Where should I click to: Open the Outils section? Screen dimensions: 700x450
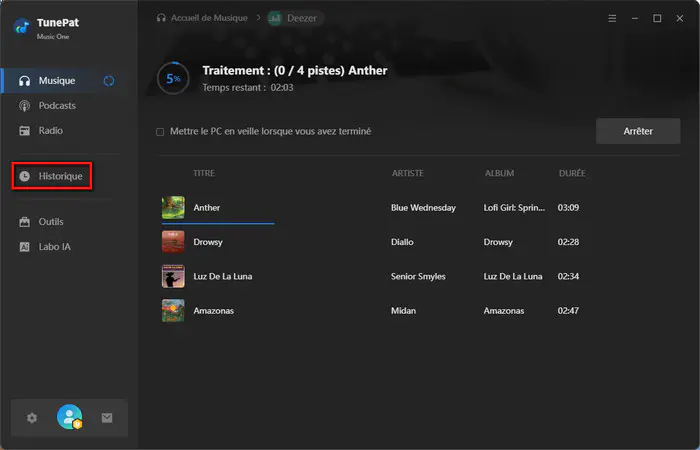50,222
